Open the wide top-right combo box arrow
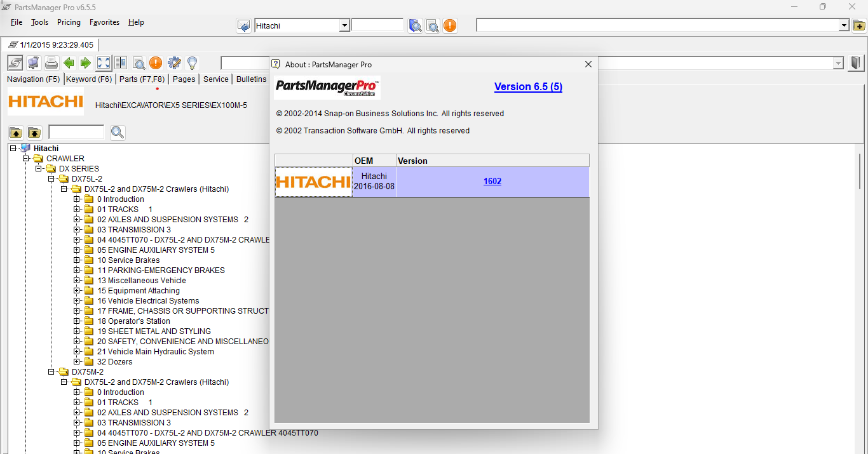Image resolution: width=868 pixels, height=454 pixels. pyautogui.click(x=844, y=25)
